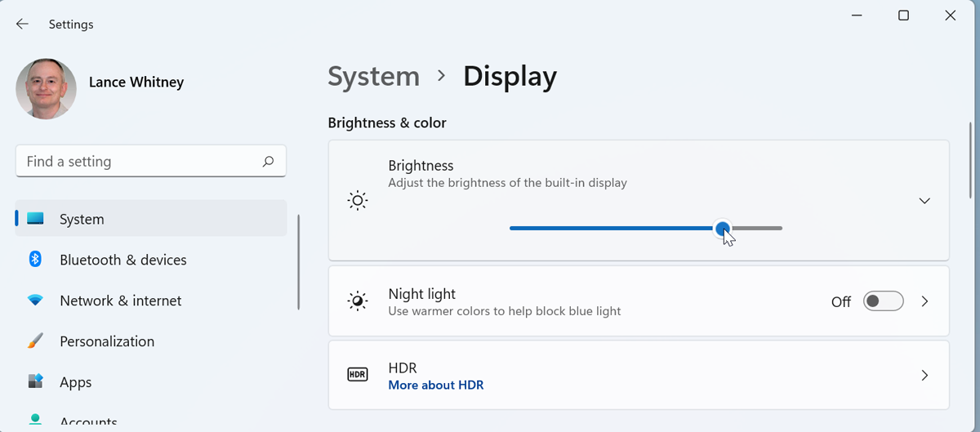Go to System in breadcrumb

click(x=373, y=76)
